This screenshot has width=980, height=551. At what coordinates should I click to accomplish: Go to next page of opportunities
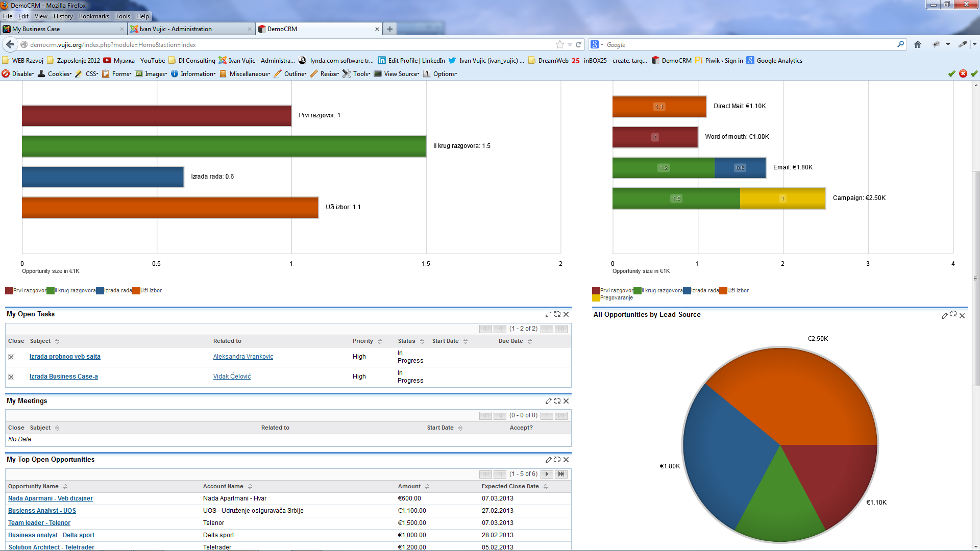pos(547,474)
